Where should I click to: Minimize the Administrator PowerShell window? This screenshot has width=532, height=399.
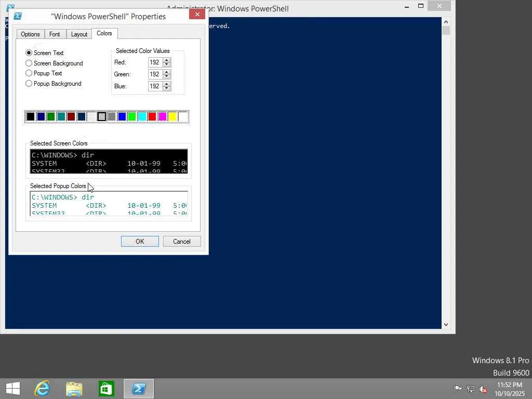click(x=406, y=6)
